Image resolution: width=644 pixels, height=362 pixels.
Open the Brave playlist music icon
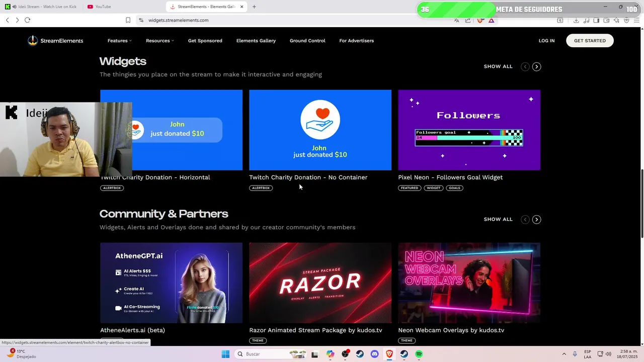click(x=586, y=20)
